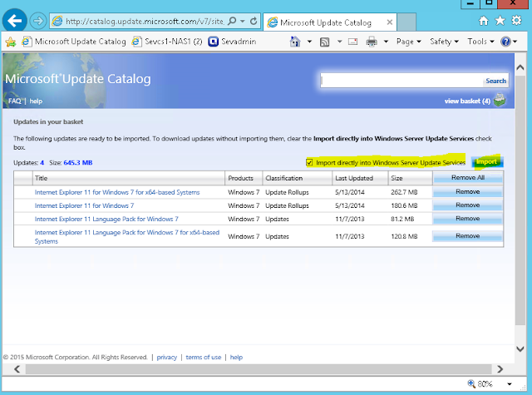Refresh the page with the reload icon
Image resolution: width=532 pixels, height=395 pixels.
point(253,21)
